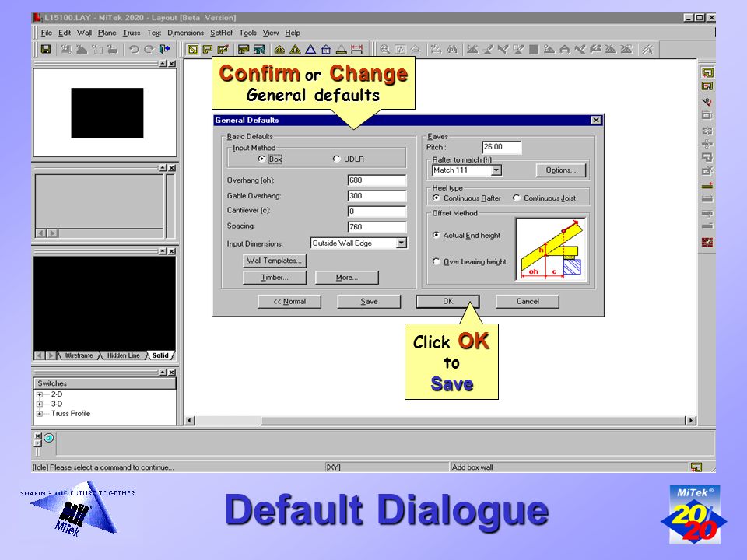Click the horizontal scrollbar of the drawing area
Image resolution: width=747 pixels, height=560 pixels.
(x=440, y=421)
